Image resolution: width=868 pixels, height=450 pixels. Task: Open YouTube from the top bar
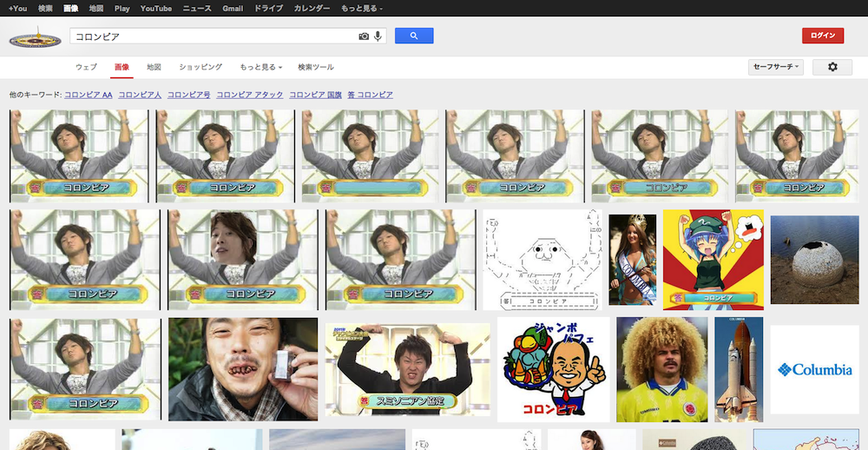[x=155, y=8]
